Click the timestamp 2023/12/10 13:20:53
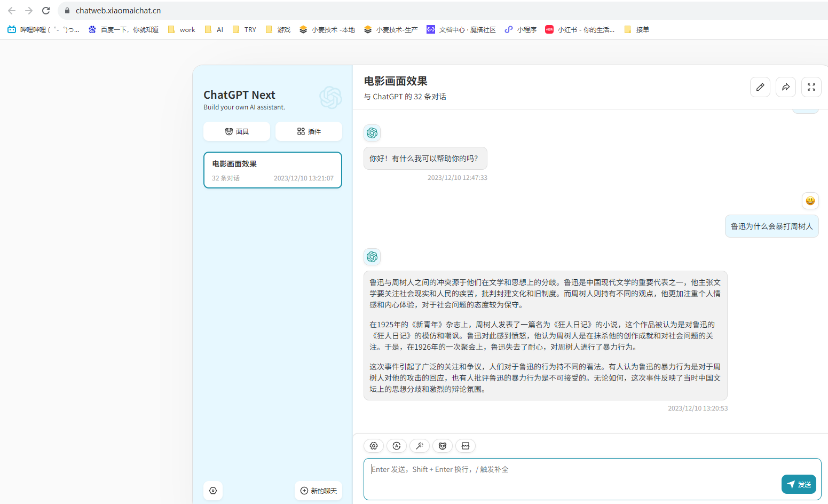Image resolution: width=828 pixels, height=504 pixels. [698, 408]
